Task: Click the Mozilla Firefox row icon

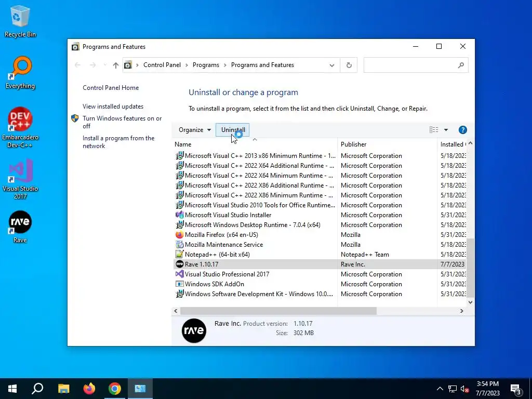Action: [x=179, y=235]
